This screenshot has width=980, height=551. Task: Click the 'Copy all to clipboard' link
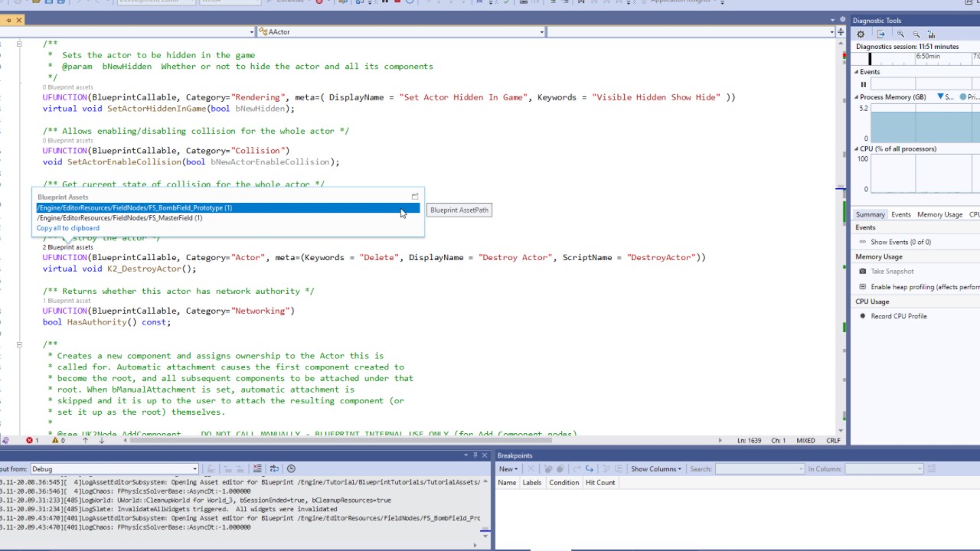click(x=68, y=228)
